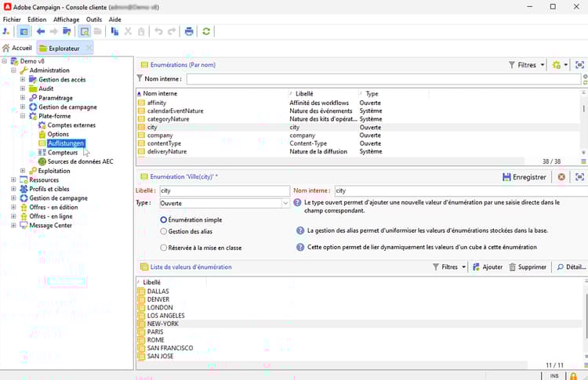Click fullscreen icon in enumerations list header
This screenshot has height=380, width=588.
pyautogui.click(x=579, y=65)
